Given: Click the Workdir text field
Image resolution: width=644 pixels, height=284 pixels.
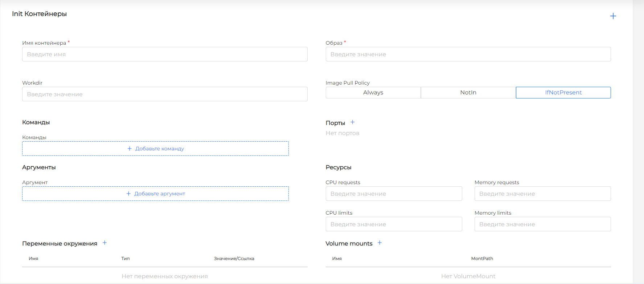Looking at the screenshot, I should (x=165, y=94).
